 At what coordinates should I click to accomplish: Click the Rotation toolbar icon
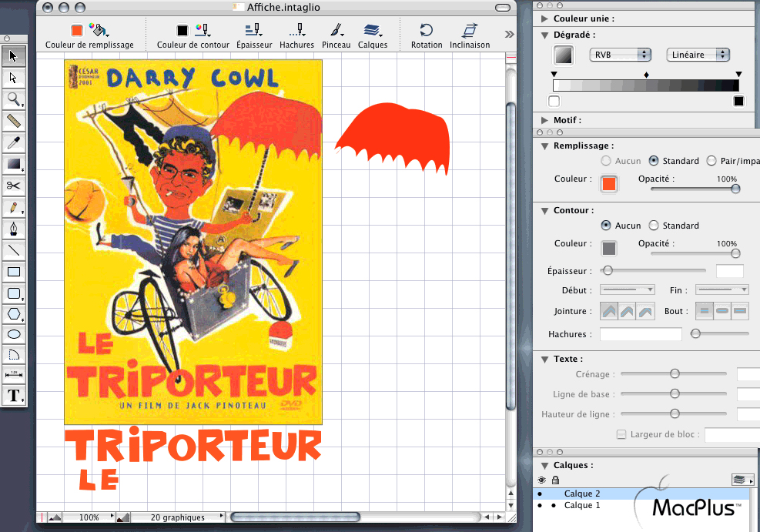click(426, 30)
